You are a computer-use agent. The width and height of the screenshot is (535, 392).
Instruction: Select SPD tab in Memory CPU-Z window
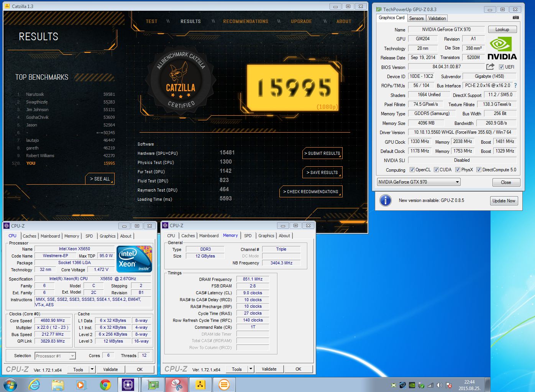pyautogui.click(x=248, y=236)
